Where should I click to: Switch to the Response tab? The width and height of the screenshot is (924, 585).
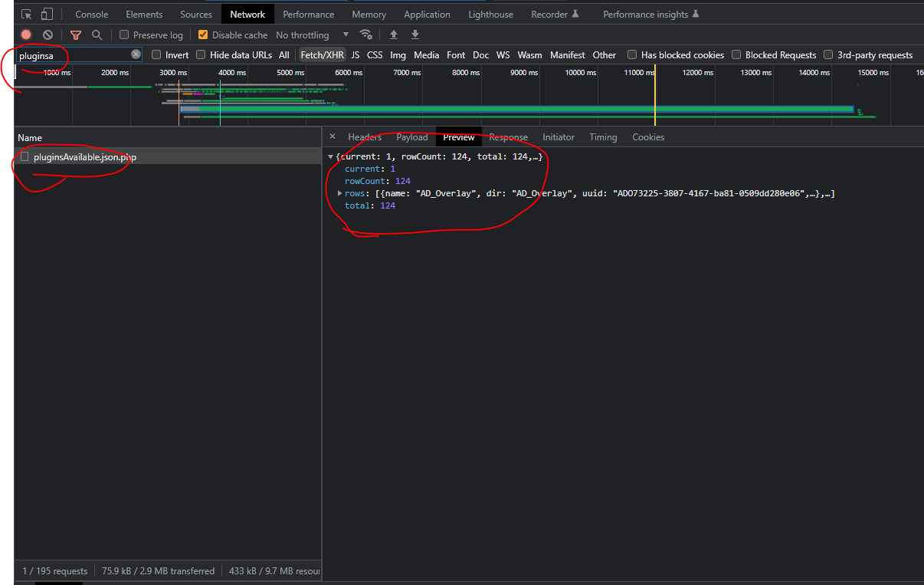(x=508, y=136)
